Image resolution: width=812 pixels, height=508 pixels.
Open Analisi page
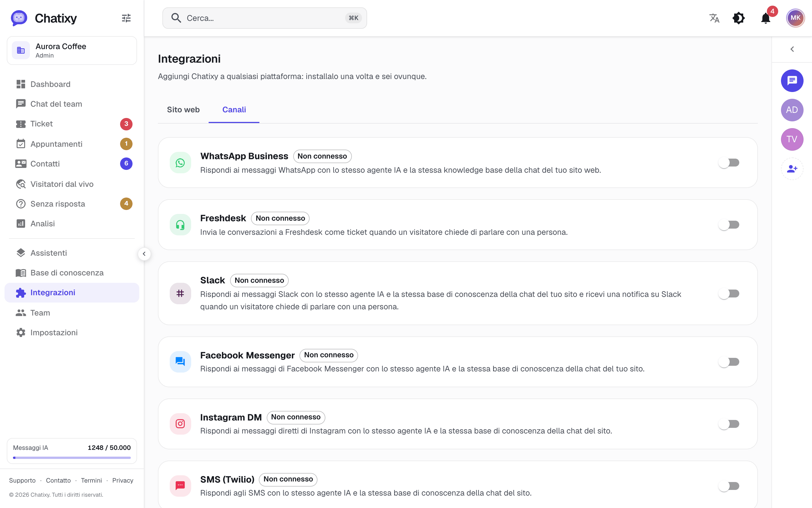pos(72,224)
